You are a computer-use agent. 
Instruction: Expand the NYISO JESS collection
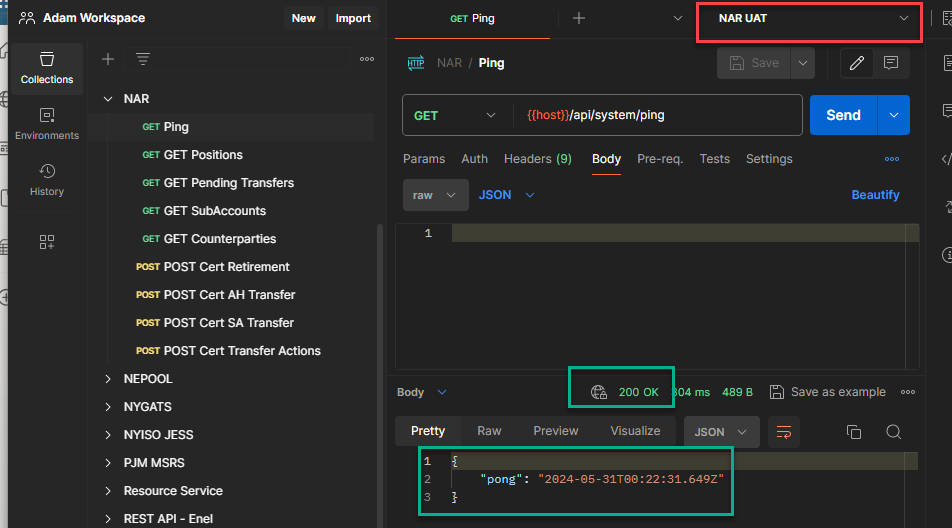point(108,435)
